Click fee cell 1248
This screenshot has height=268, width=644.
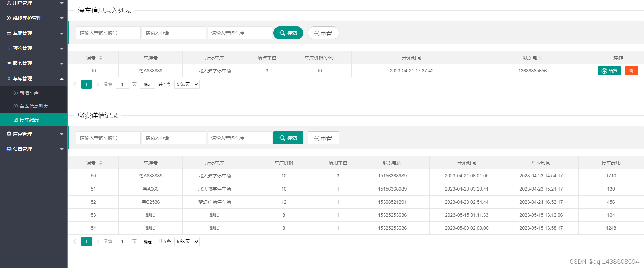click(x=611, y=228)
